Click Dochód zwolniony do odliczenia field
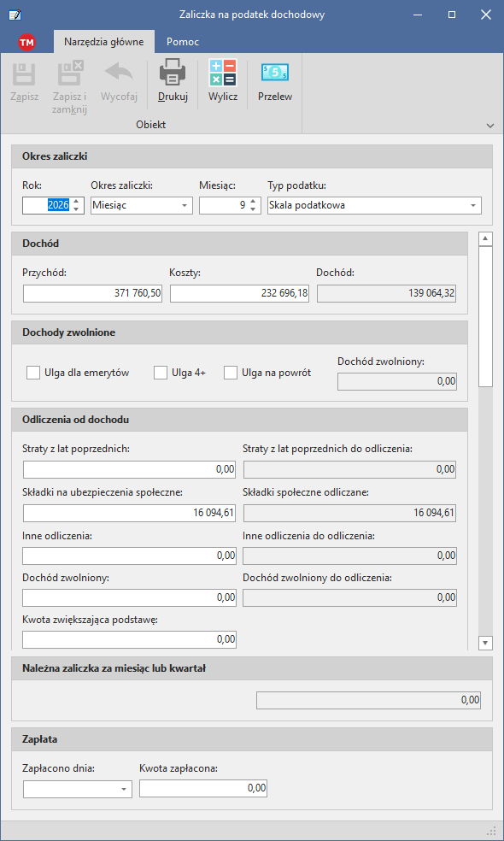This screenshot has width=504, height=841. pos(349,597)
